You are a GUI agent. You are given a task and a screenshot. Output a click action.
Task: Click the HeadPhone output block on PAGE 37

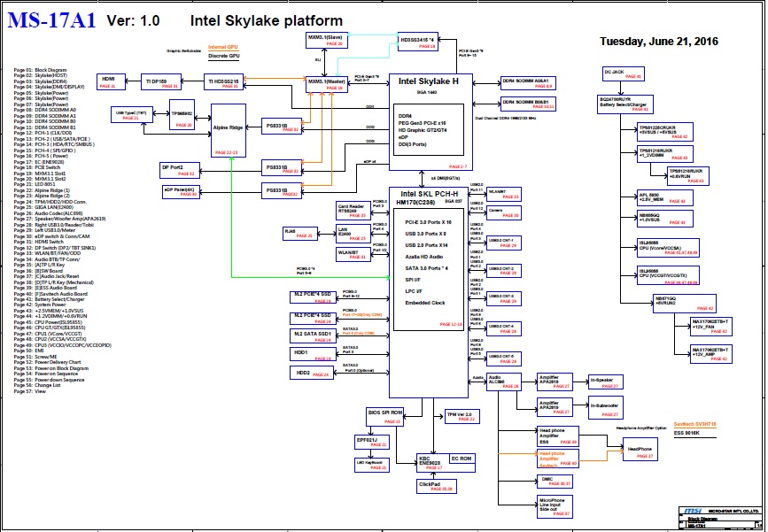(x=640, y=450)
